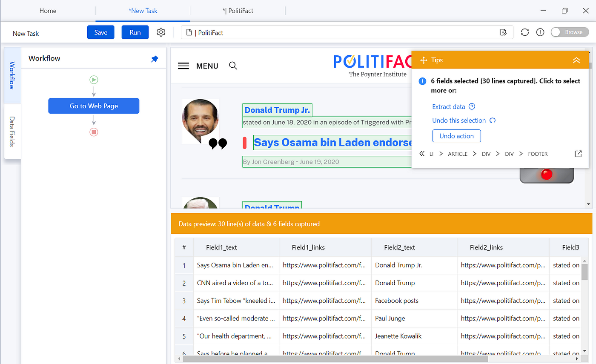Click the Save button

pos(101,32)
